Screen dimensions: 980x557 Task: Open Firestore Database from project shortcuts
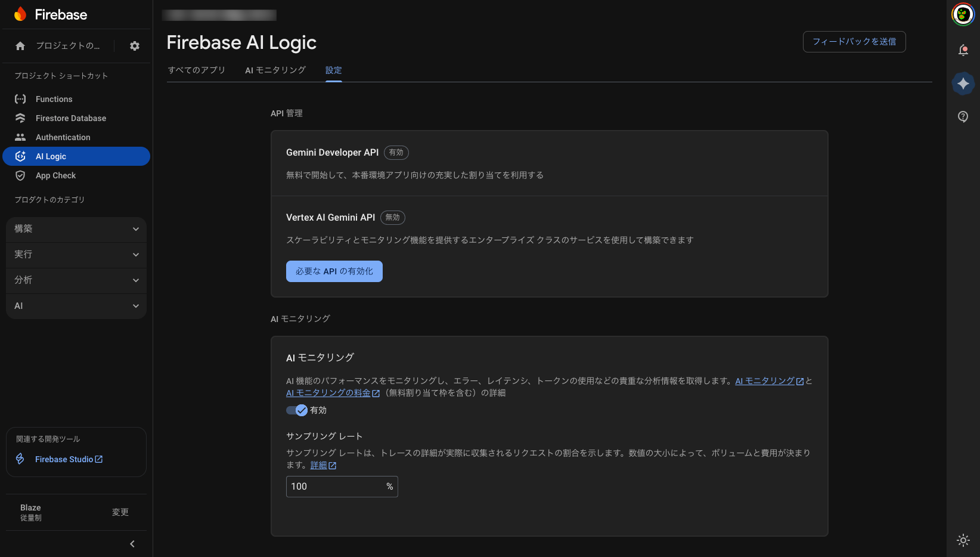pos(71,118)
